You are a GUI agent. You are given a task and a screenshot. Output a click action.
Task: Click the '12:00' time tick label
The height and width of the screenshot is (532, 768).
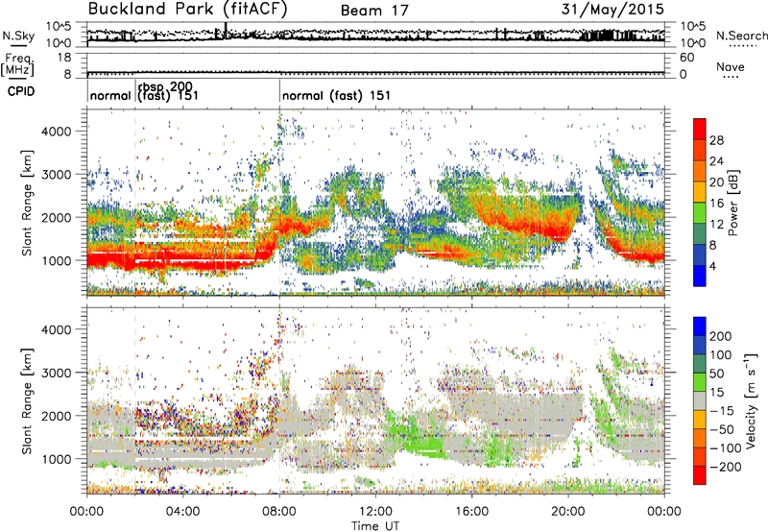(375, 512)
